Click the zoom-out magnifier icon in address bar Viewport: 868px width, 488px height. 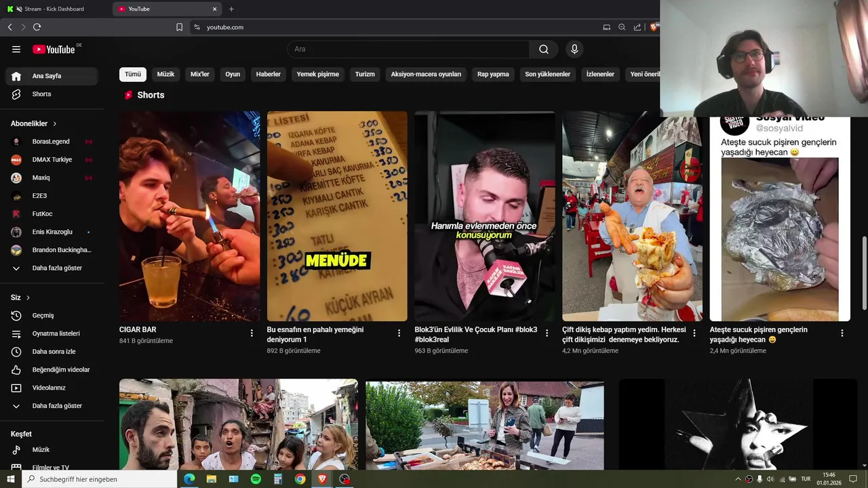pos(622,27)
